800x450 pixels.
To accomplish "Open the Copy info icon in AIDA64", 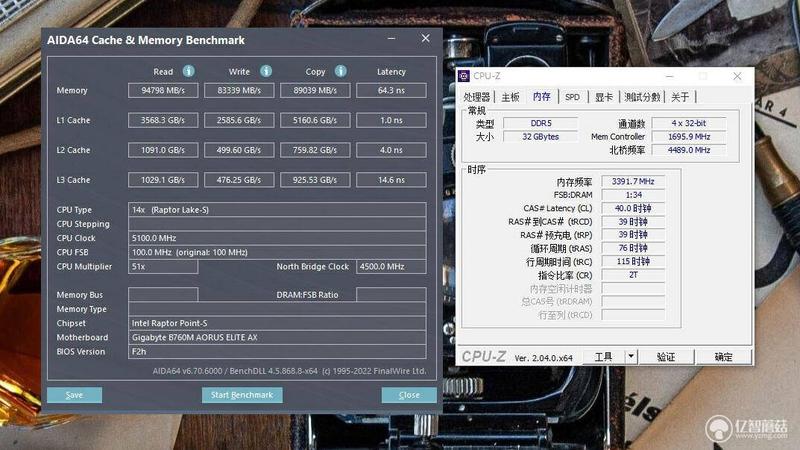I will [341, 71].
